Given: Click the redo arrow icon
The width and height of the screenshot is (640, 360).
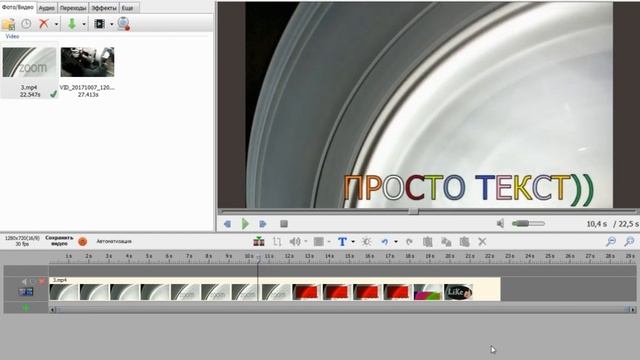Looking at the screenshot, I should [409, 242].
